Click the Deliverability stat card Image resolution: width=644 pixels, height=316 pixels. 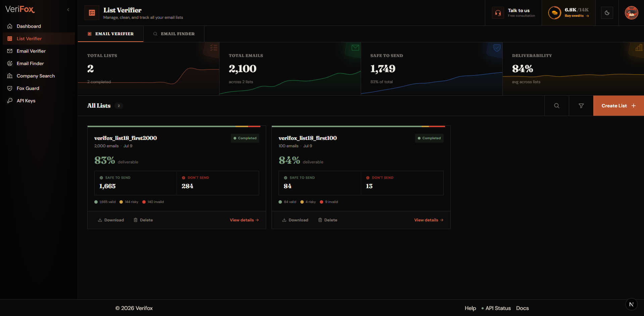click(573, 69)
